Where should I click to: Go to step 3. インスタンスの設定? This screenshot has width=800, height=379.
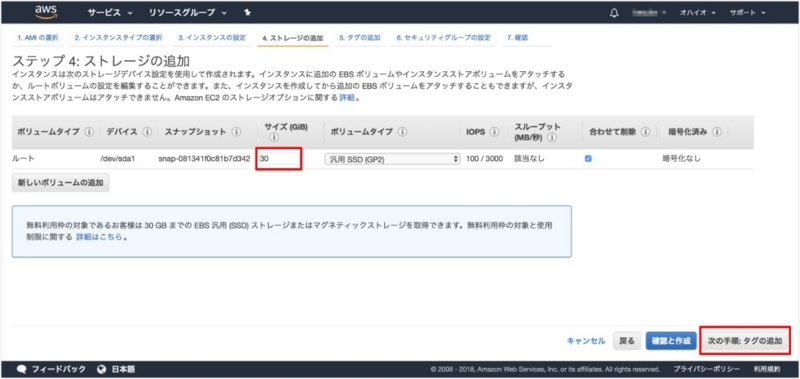click(212, 38)
